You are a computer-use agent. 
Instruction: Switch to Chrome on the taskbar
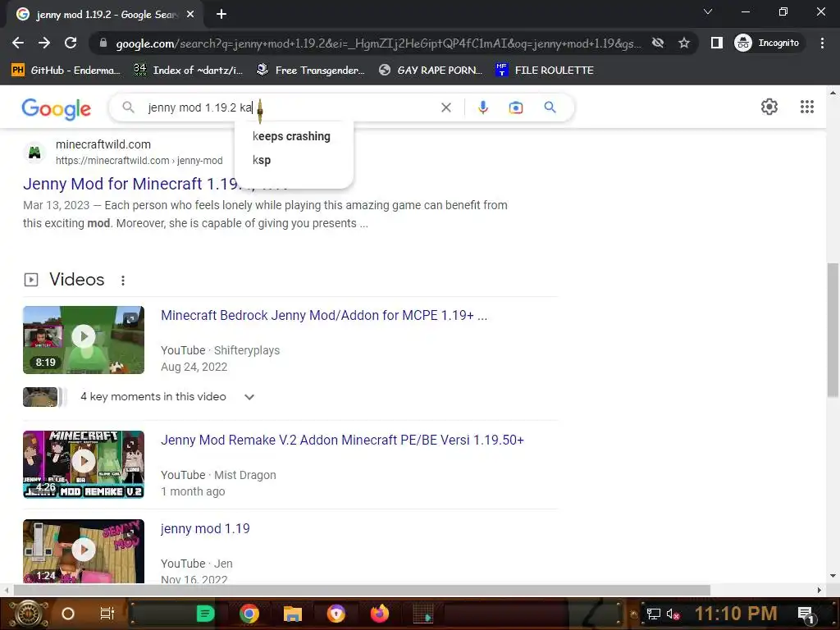[x=249, y=614]
